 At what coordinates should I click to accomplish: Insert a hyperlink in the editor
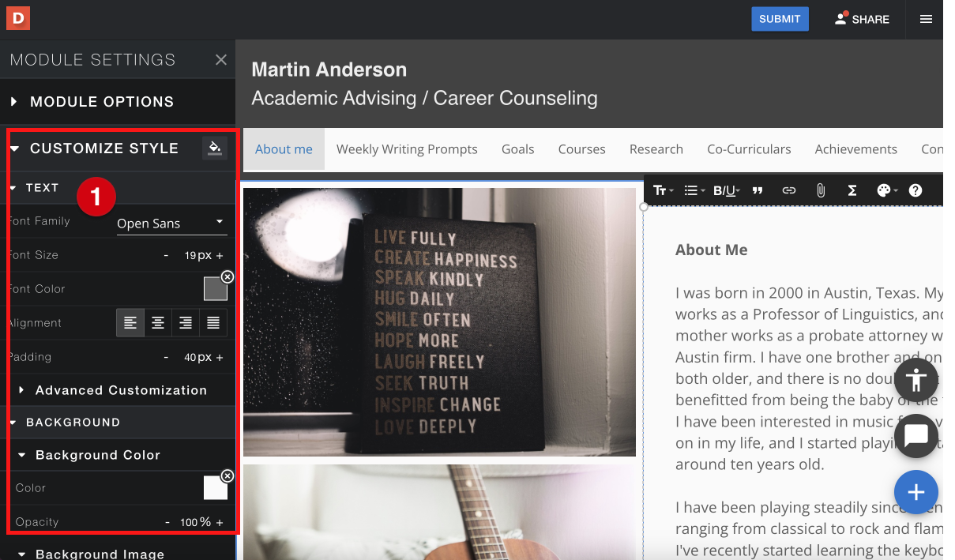tap(788, 190)
